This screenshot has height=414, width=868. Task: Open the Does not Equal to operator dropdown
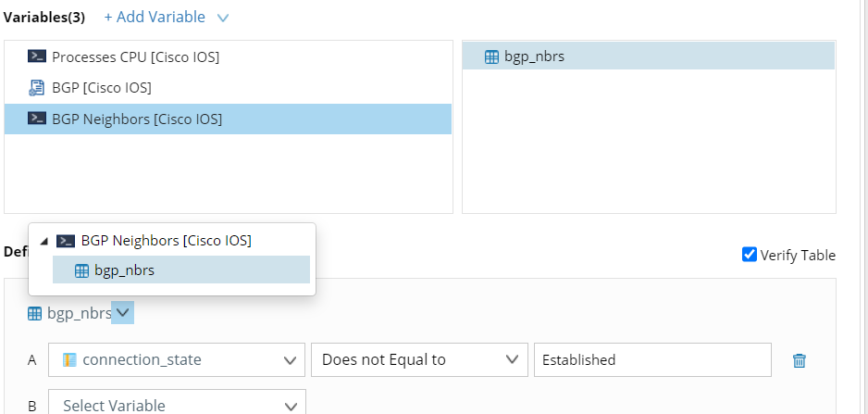click(x=511, y=360)
